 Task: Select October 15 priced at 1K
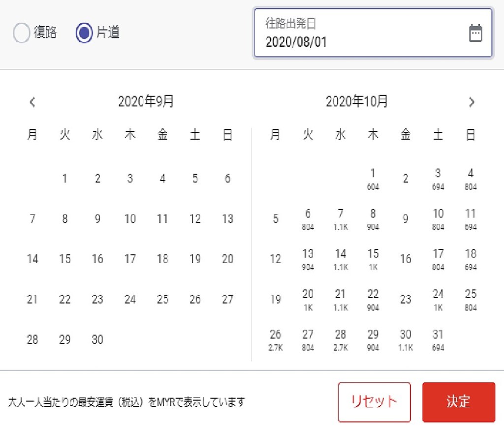(x=373, y=259)
